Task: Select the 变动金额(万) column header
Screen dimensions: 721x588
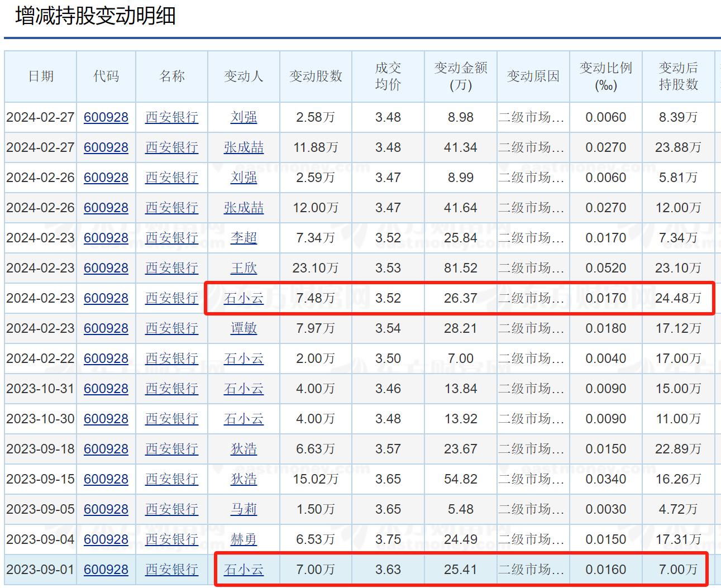Action: (460, 77)
